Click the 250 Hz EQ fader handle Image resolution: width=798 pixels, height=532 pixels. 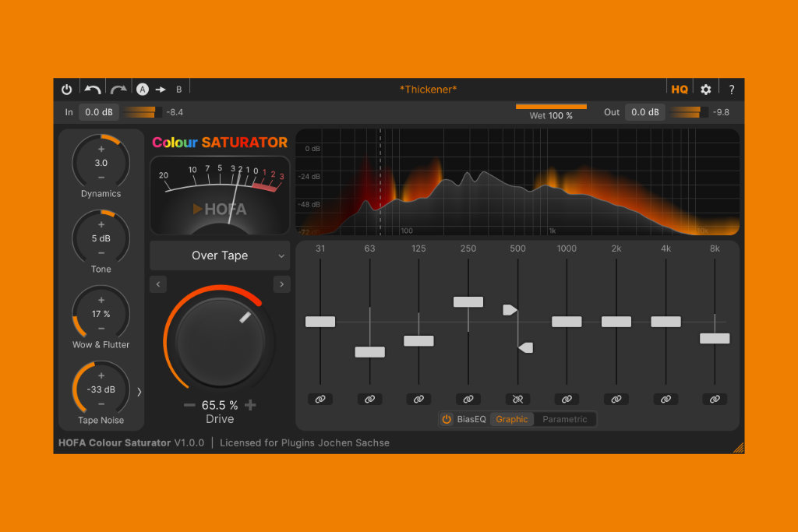468,302
